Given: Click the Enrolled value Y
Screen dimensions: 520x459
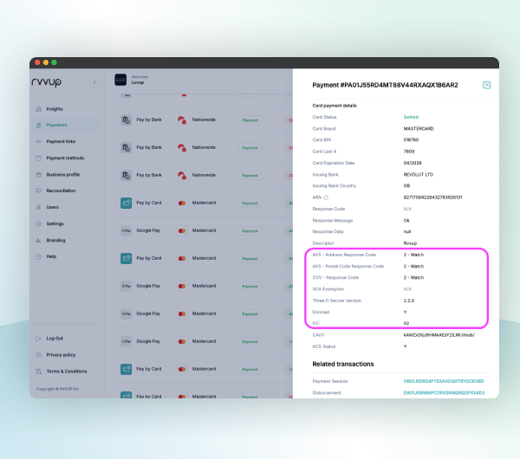Looking at the screenshot, I should [x=405, y=312].
